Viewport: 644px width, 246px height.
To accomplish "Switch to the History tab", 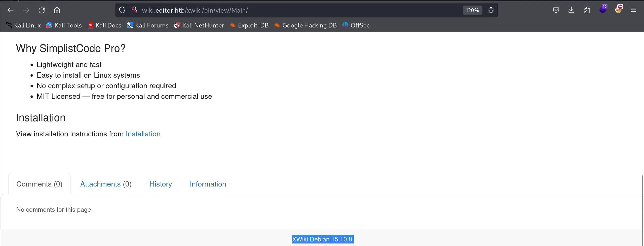I will click(161, 184).
